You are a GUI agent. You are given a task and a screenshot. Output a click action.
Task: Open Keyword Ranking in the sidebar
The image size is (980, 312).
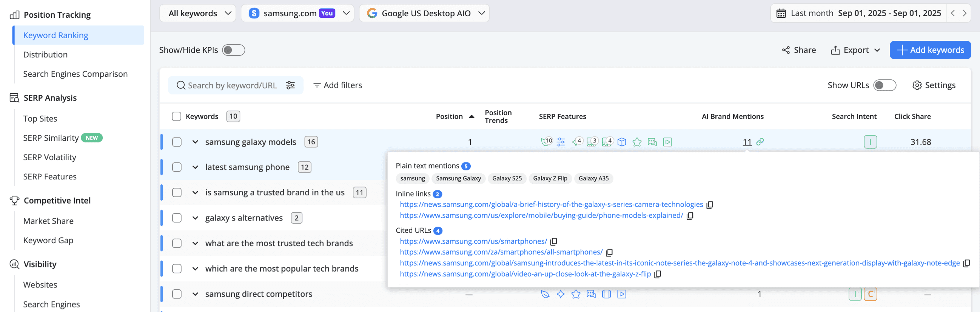pos(79,36)
